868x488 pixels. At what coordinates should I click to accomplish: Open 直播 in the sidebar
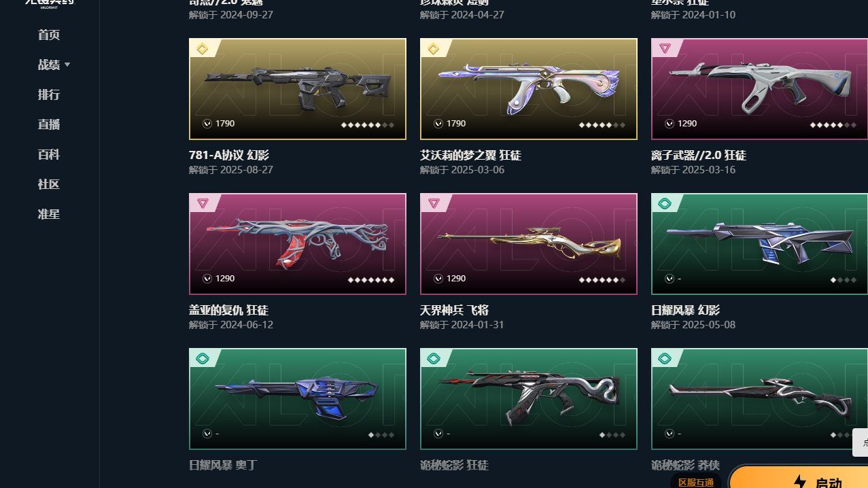click(49, 124)
